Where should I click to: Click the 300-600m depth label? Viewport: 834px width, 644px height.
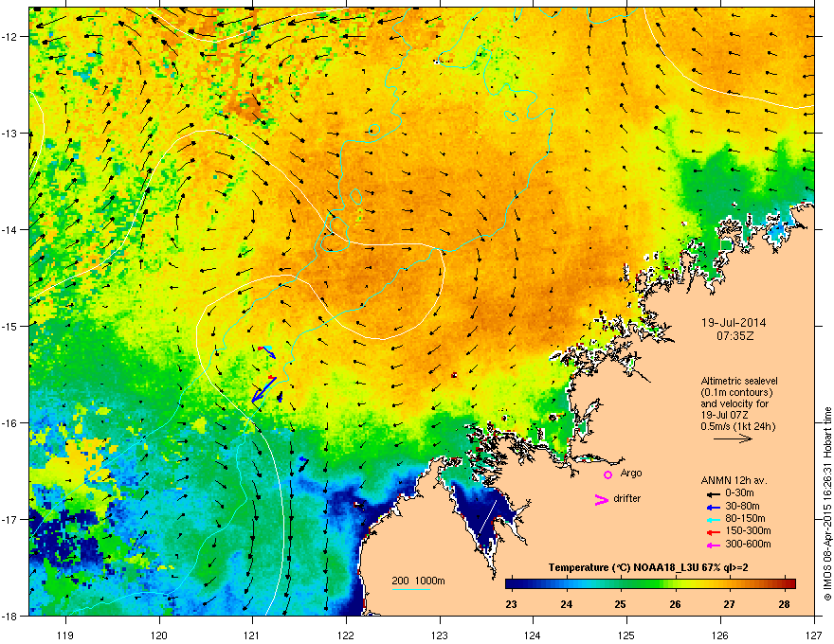pos(748,544)
